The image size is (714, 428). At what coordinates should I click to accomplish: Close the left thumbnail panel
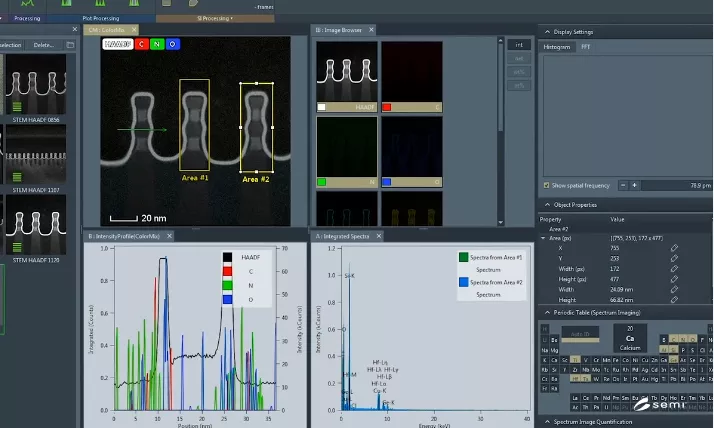[x=75, y=29]
